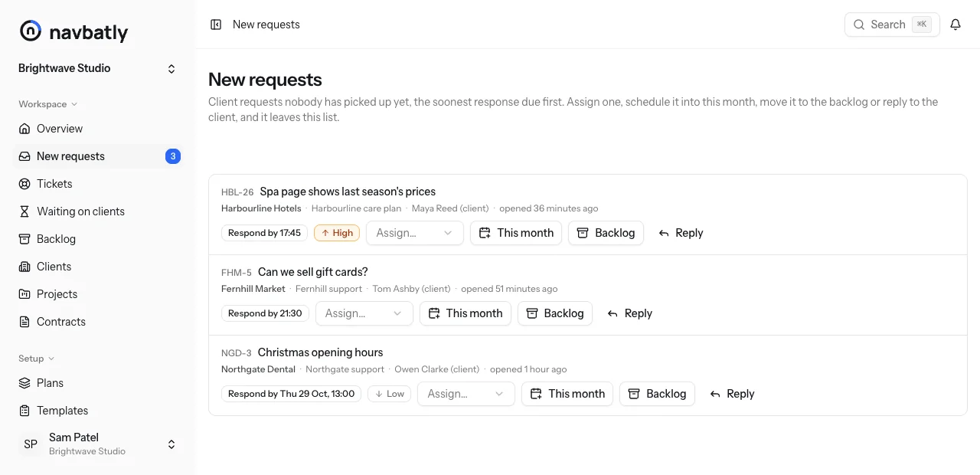The image size is (980, 475).
Task: Click the Plans layers icon
Action: pyautogui.click(x=24, y=383)
